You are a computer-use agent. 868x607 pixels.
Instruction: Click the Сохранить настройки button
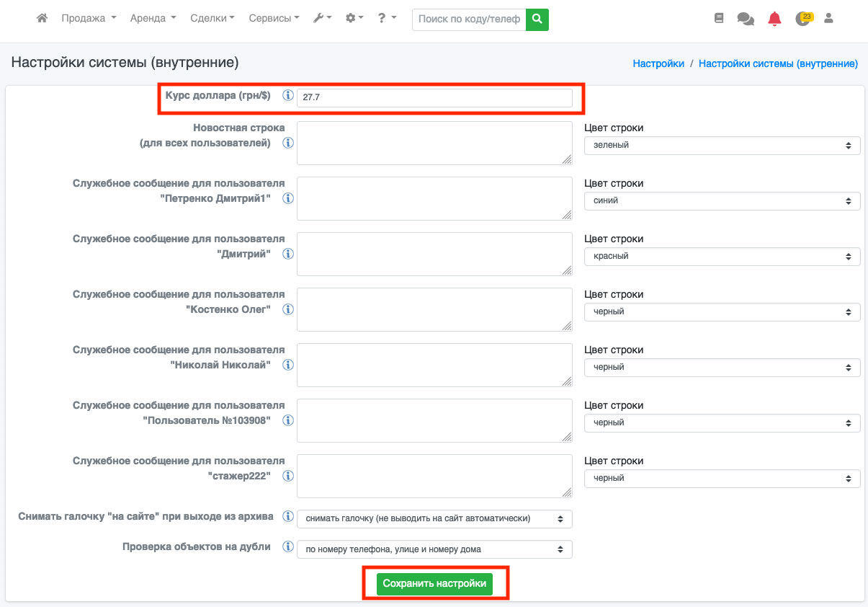pyautogui.click(x=434, y=583)
